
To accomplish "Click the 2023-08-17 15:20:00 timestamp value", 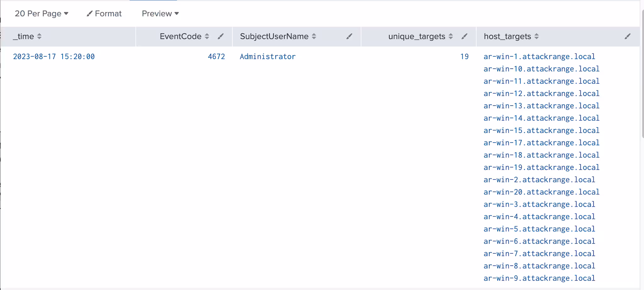I will [54, 57].
